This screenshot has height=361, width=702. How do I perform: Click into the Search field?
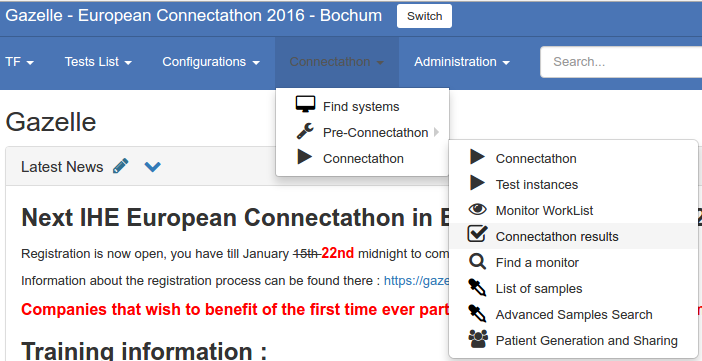click(621, 62)
